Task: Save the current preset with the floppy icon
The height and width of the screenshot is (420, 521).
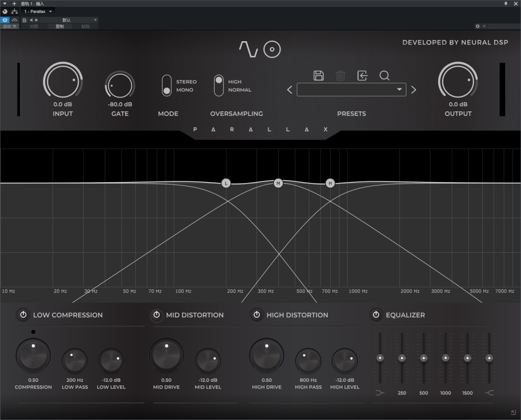Action: [319, 76]
